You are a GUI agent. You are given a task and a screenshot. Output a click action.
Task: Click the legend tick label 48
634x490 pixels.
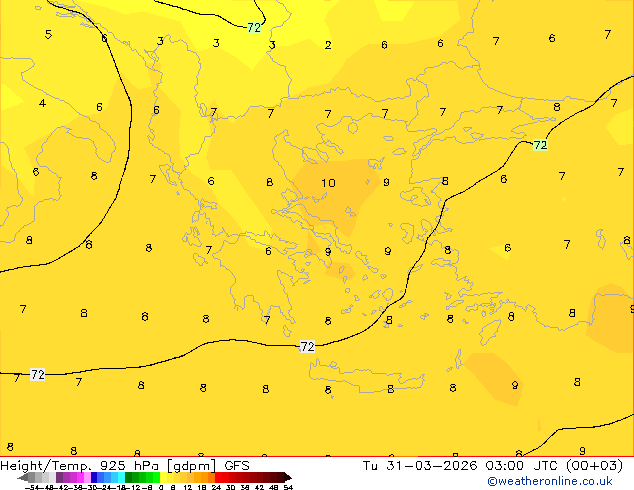(273, 488)
